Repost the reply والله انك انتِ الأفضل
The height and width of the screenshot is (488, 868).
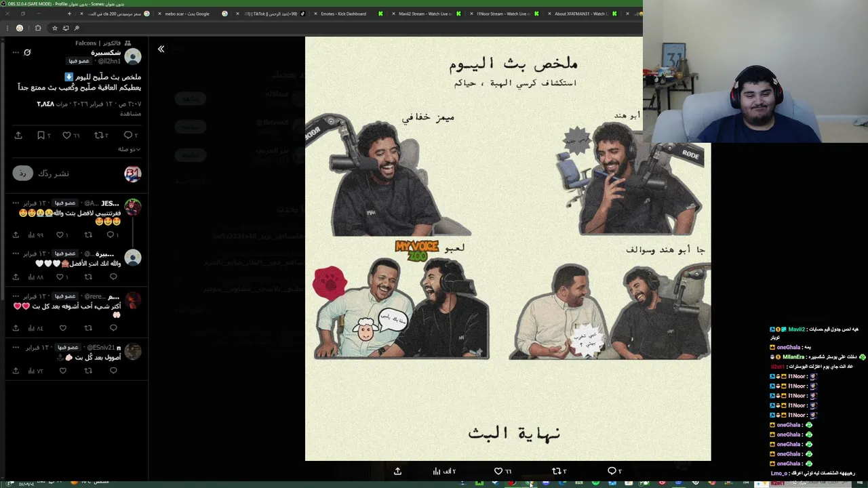pos(88,277)
